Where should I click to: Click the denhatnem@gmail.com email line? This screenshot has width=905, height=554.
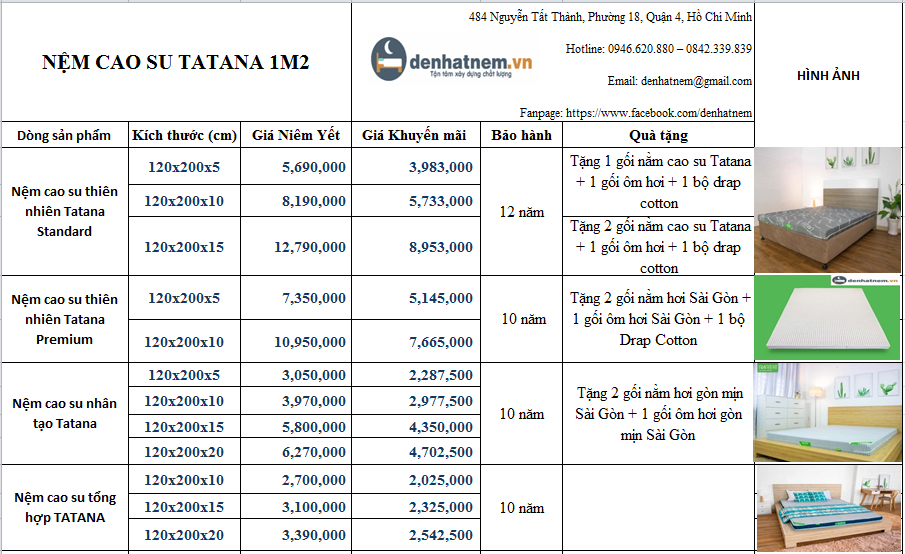click(x=679, y=81)
